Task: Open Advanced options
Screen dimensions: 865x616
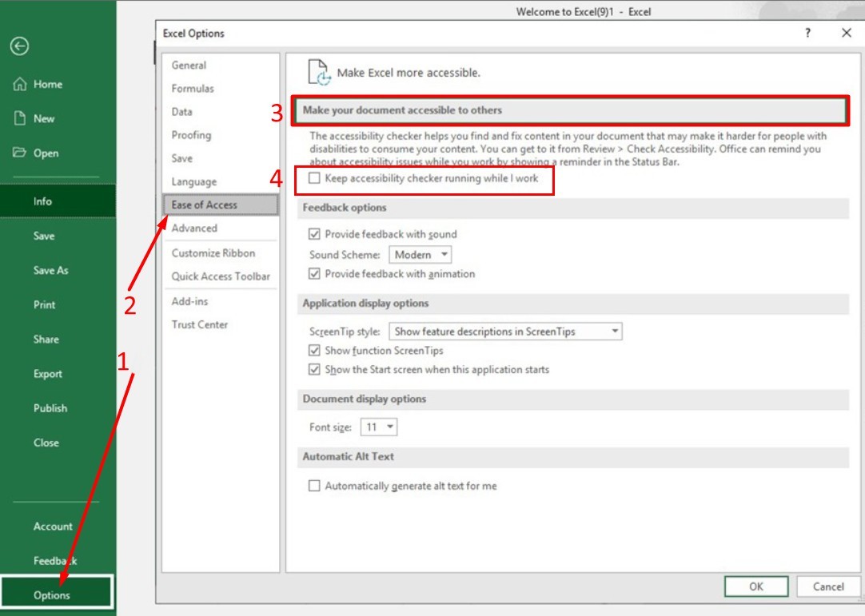Action: [x=221, y=229]
